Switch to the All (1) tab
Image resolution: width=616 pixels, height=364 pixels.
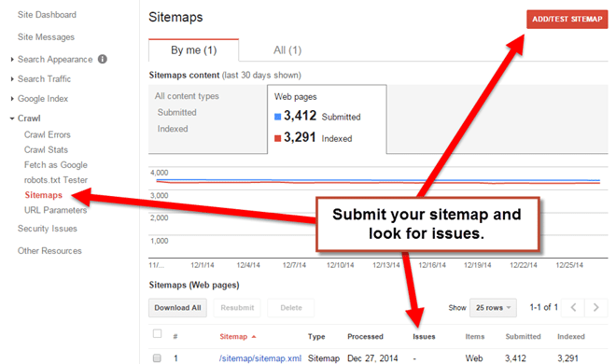coord(287,50)
